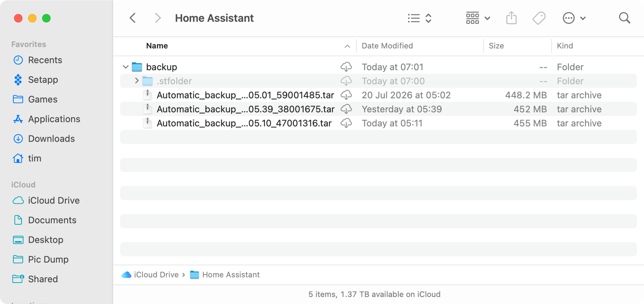Go forward with the right chevron button
The height and width of the screenshot is (304, 644).
coord(158,18)
